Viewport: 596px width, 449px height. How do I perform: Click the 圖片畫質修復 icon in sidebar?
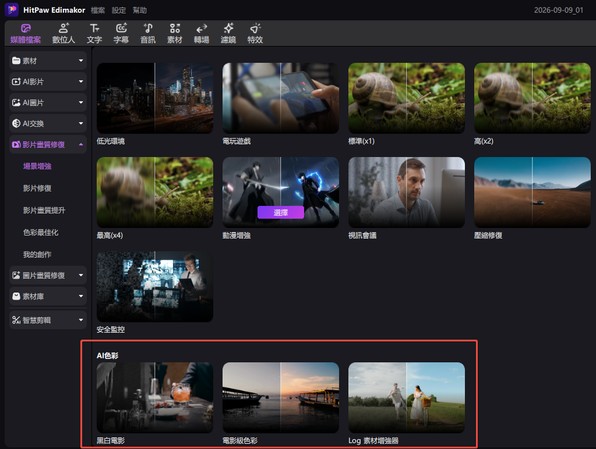click(16, 275)
